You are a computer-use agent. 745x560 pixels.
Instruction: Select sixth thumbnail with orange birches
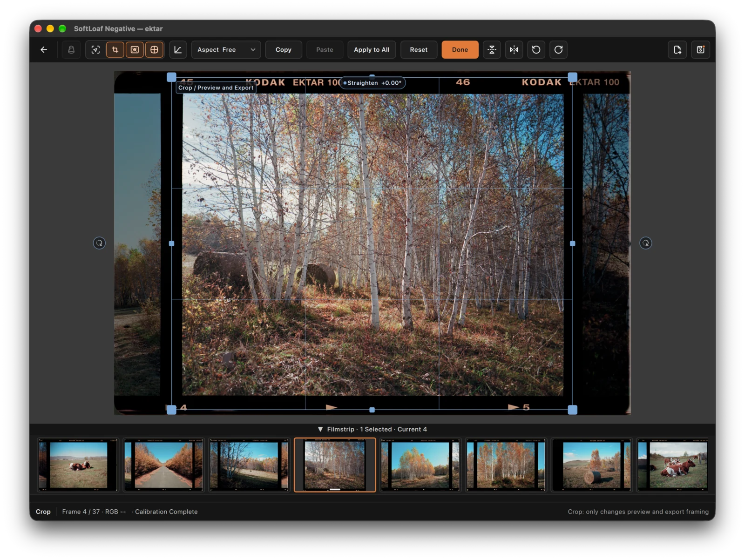point(506,465)
